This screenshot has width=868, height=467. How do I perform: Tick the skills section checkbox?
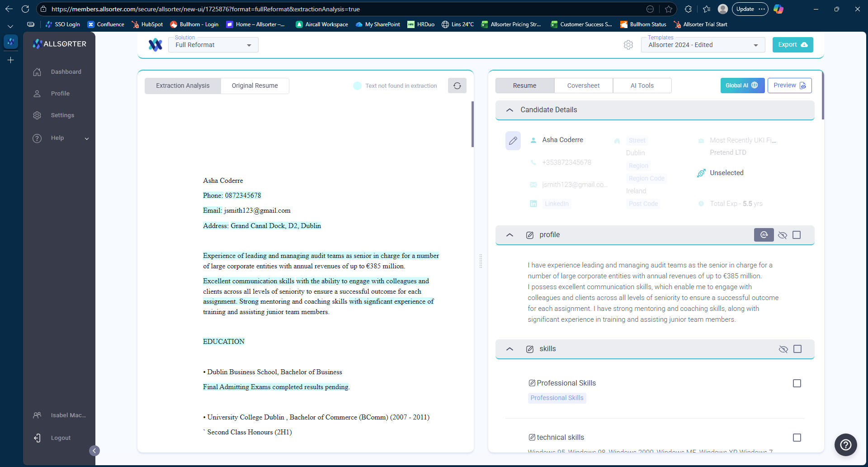point(797,349)
